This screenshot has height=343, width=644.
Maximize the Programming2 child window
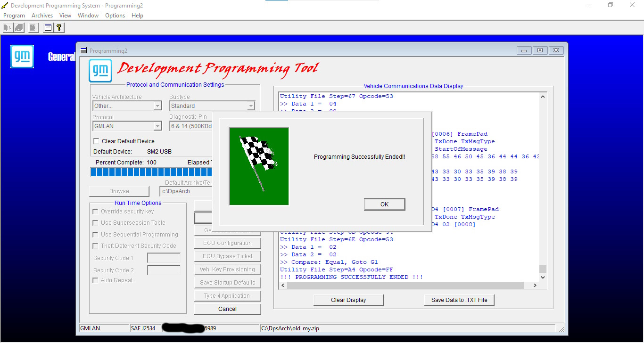click(x=540, y=50)
